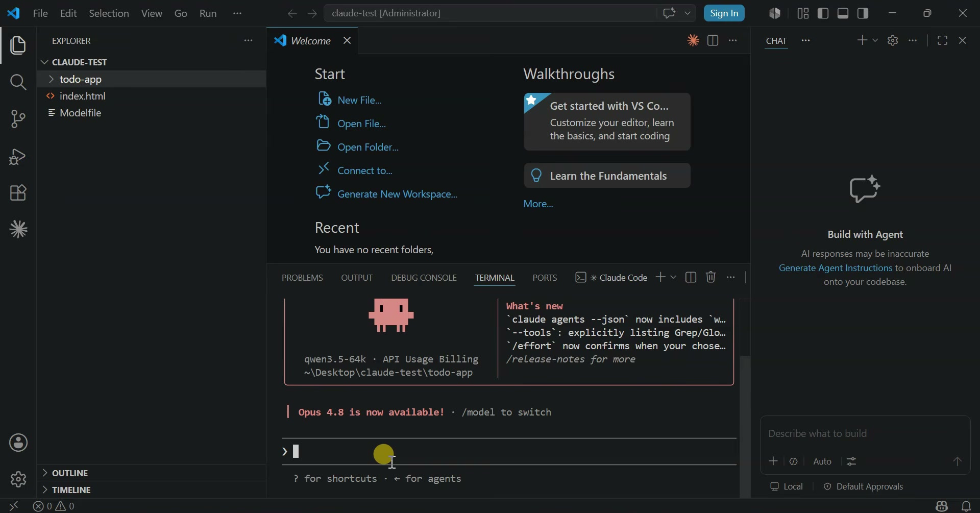Open the launch profile dropdown next to new terminal

[673, 277]
